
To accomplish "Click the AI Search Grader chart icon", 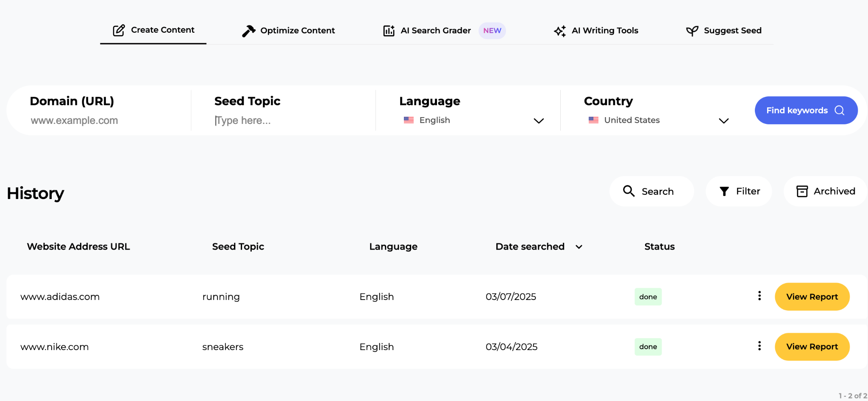I will [x=389, y=31].
